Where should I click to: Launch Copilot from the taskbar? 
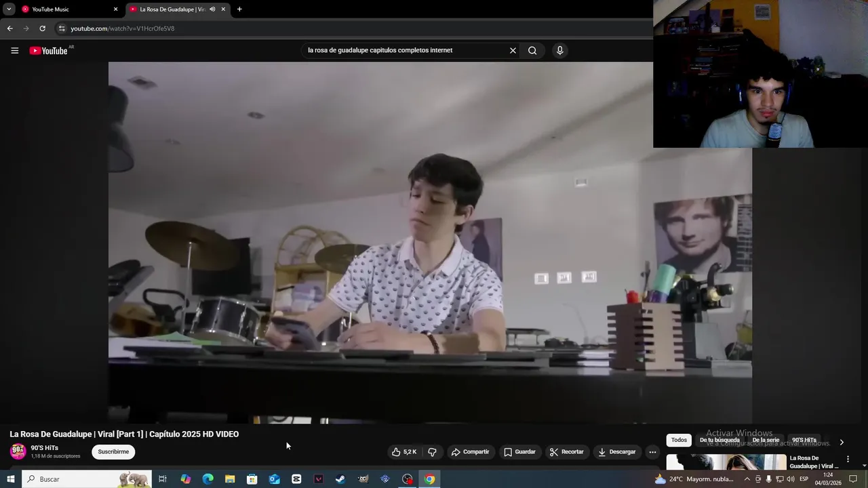(x=185, y=479)
